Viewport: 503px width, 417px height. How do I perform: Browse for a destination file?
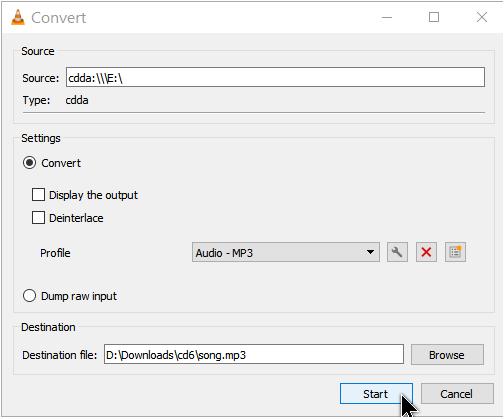tap(447, 355)
